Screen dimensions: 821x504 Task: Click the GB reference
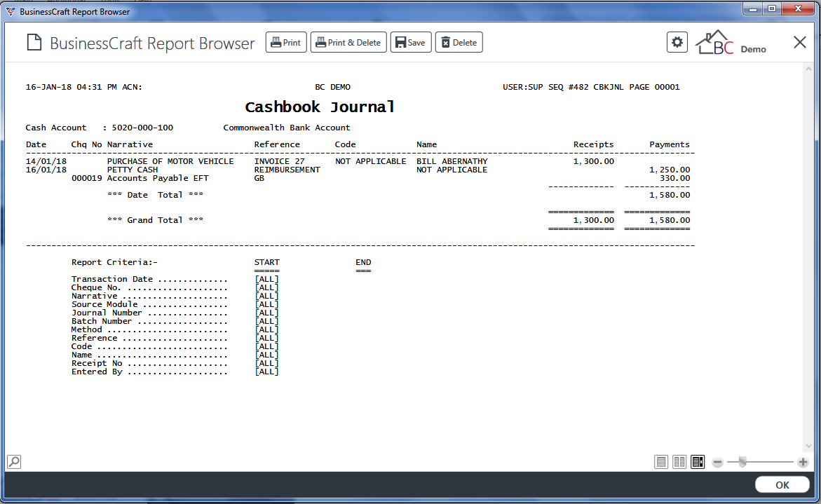pyautogui.click(x=259, y=178)
